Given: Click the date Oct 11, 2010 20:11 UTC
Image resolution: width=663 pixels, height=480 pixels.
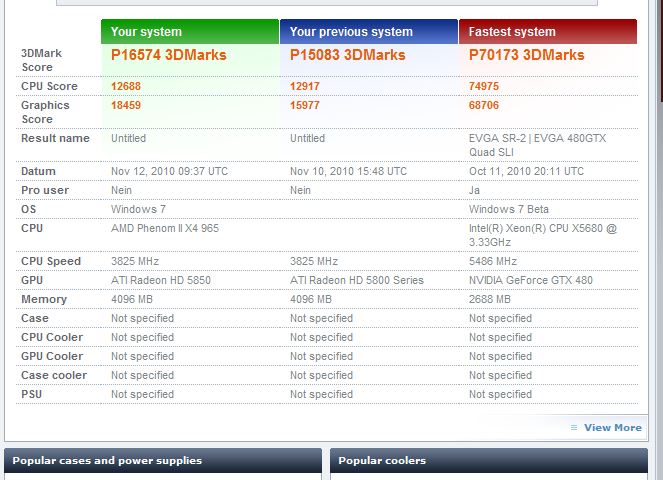Looking at the screenshot, I should pos(526,171).
